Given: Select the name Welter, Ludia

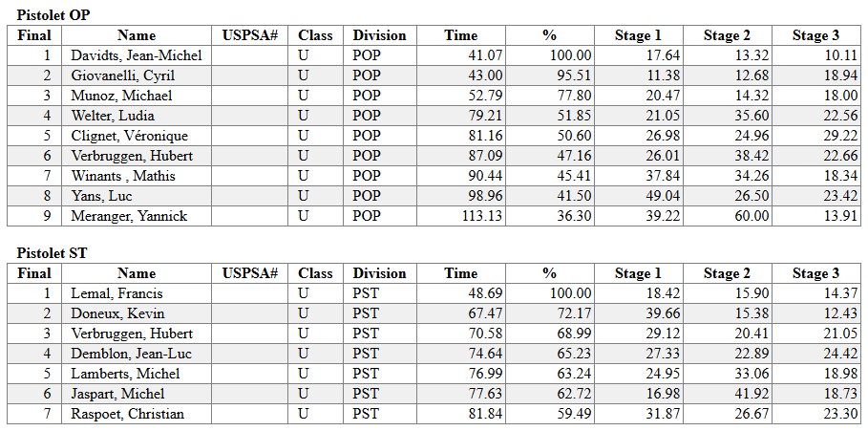Looking at the screenshot, I should pyautogui.click(x=114, y=116).
